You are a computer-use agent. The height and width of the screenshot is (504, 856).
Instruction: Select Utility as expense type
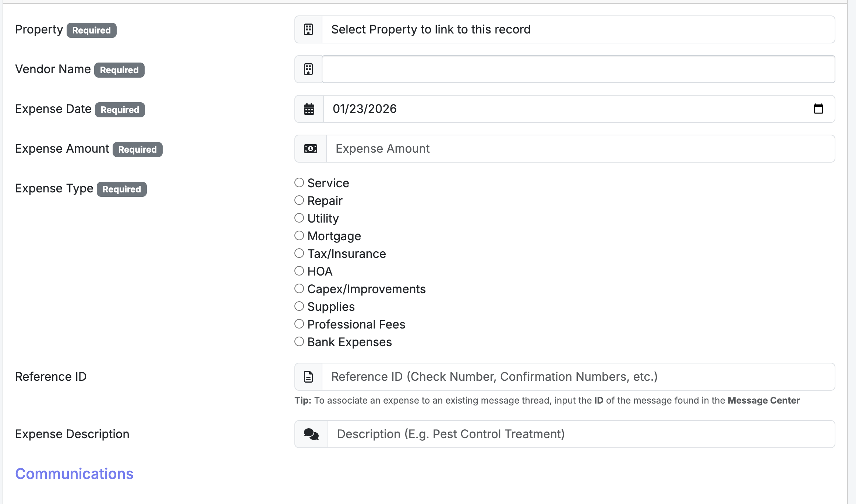tap(299, 218)
